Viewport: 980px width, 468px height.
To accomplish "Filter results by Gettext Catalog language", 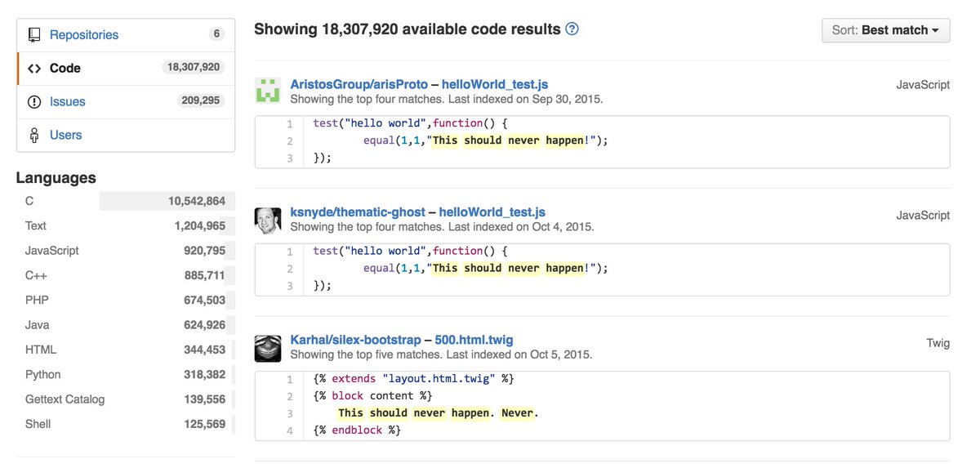I will [x=65, y=399].
